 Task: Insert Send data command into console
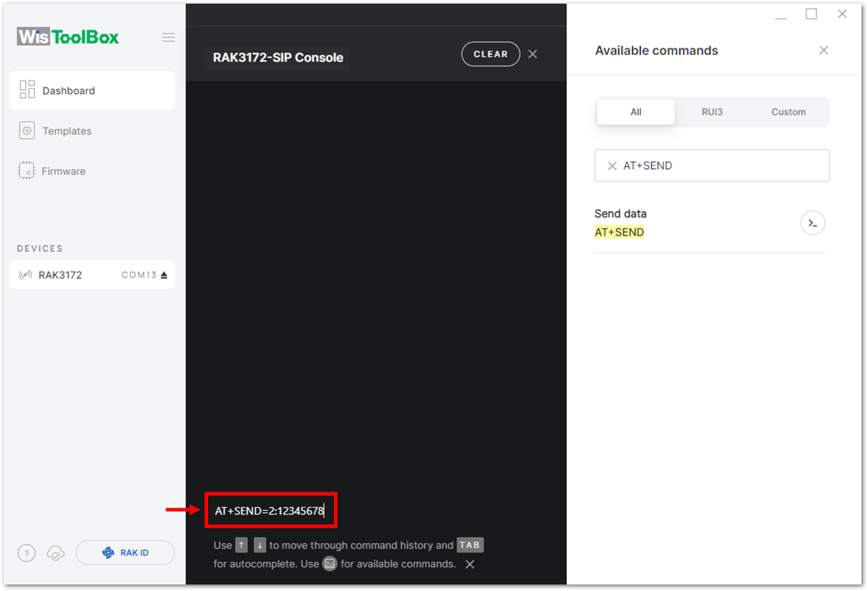point(812,223)
